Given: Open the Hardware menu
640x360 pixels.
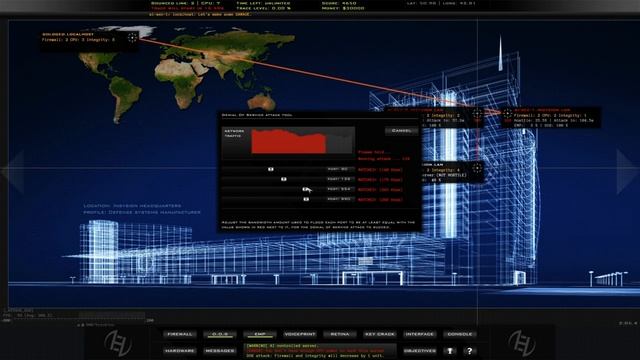Looking at the screenshot, I should click(x=180, y=351).
